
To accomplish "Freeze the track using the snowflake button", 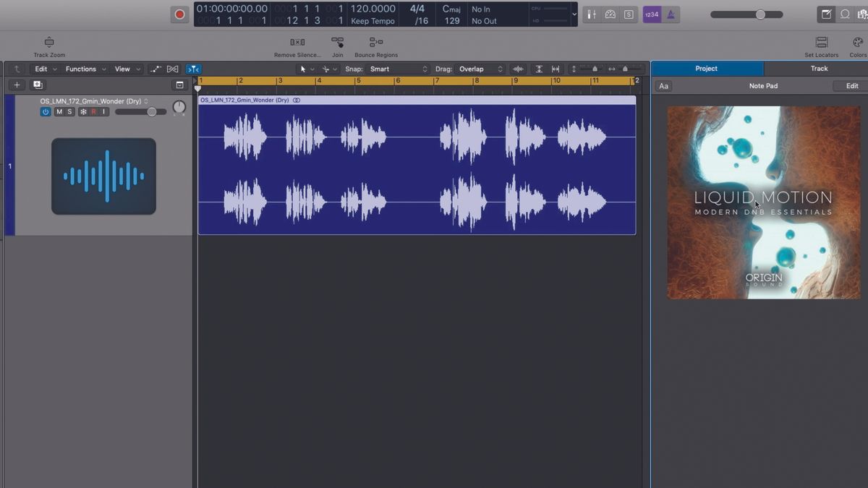I will (x=83, y=111).
